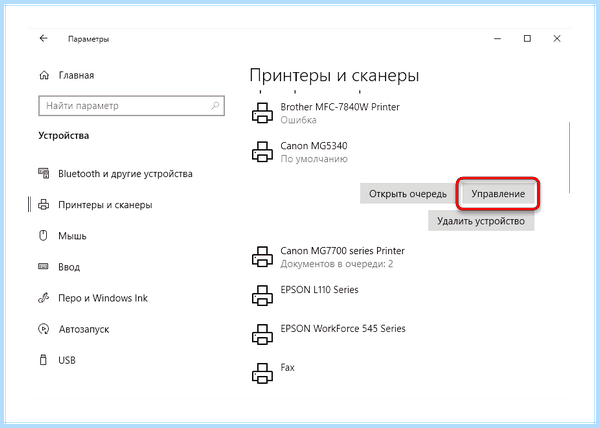Click the printer icon beside Принтеры и сканеры
This screenshot has height=428, width=600.
tap(44, 205)
